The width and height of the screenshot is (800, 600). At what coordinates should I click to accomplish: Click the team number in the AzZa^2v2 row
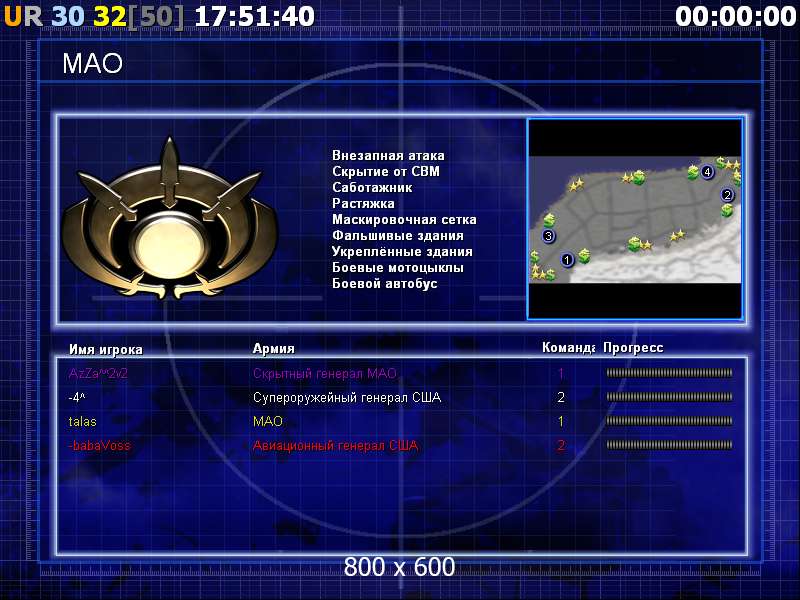click(561, 373)
